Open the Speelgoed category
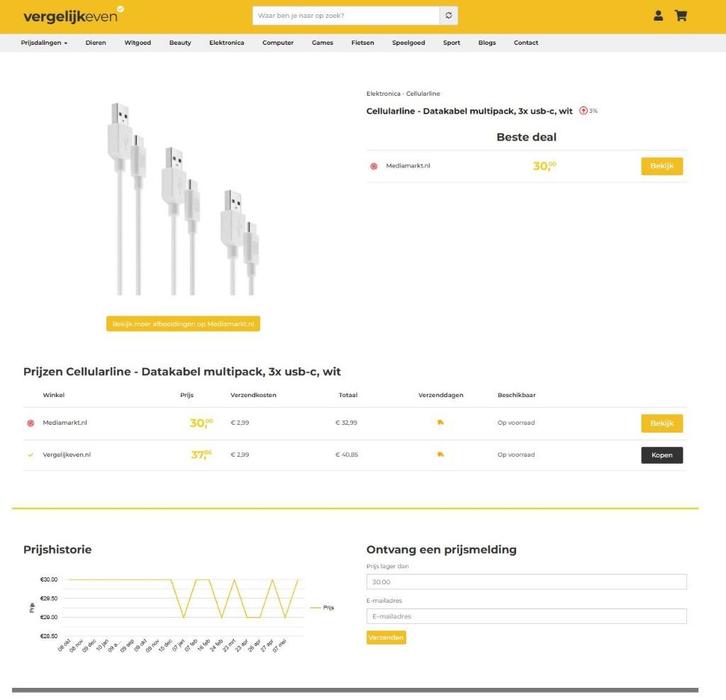Viewport: 726px width, 700px height. [x=408, y=43]
